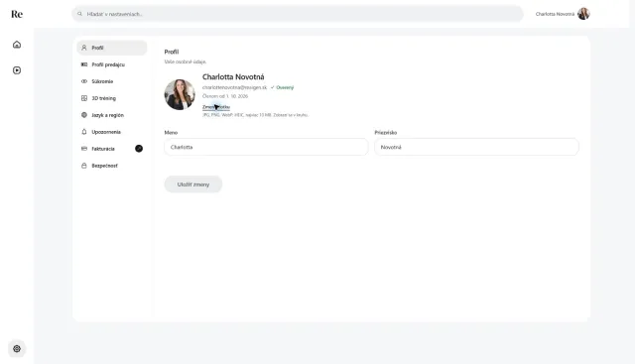Open Fakturácia settings
The image size is (635, 364).
point(112,149)
